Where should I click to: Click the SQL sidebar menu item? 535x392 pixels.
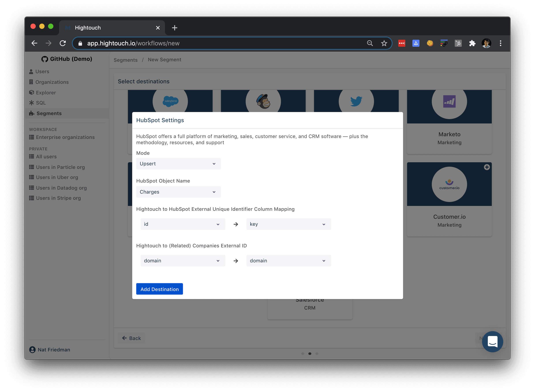pyautogui.click(x=40, y=103)
